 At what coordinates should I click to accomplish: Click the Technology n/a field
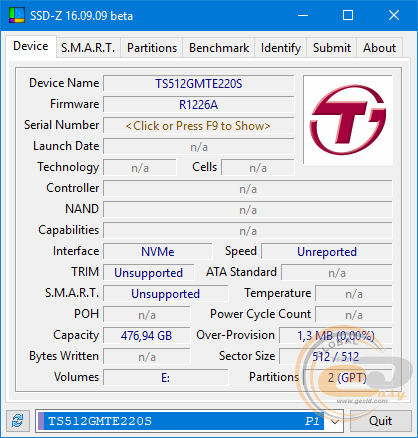140,168
